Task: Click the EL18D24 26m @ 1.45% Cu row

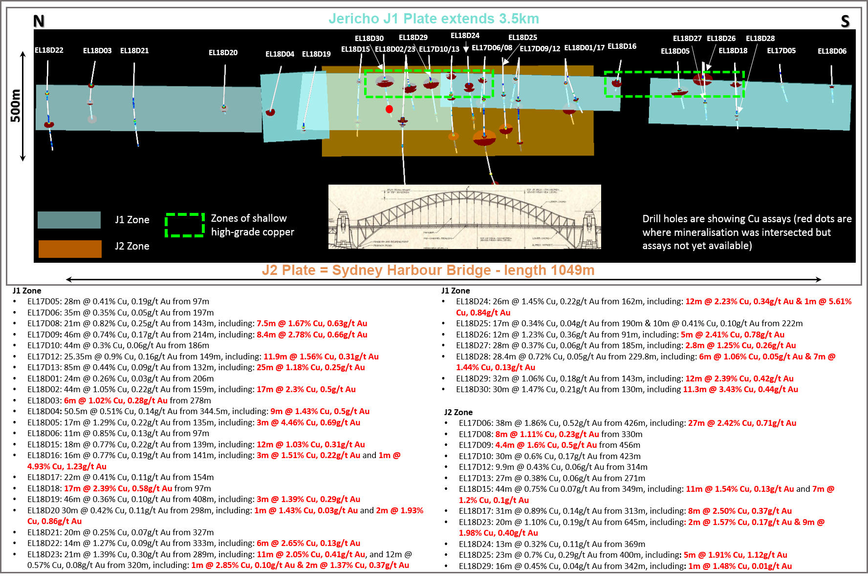Action: point(654,307)
